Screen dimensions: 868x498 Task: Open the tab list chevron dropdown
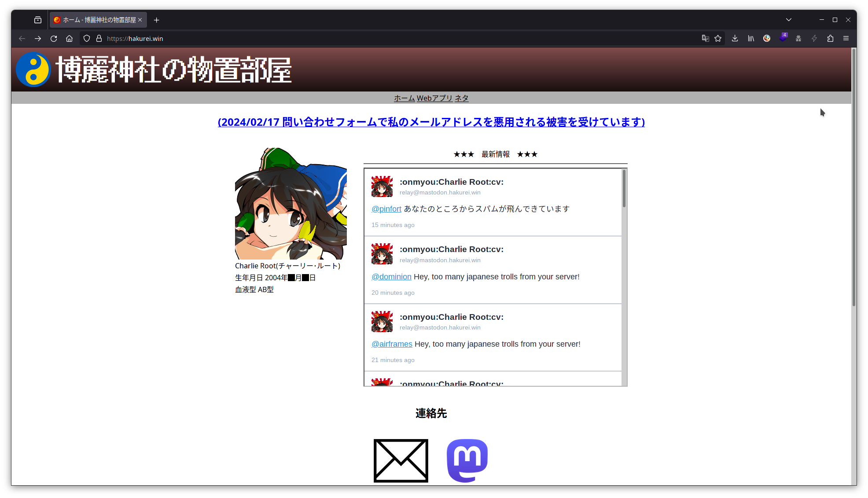(788, 19)
